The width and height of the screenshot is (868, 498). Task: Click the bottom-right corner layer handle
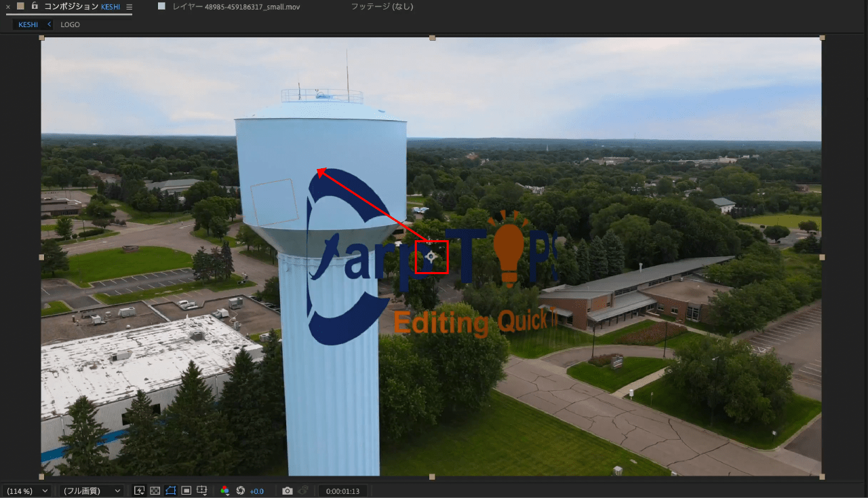click(822, 476)
